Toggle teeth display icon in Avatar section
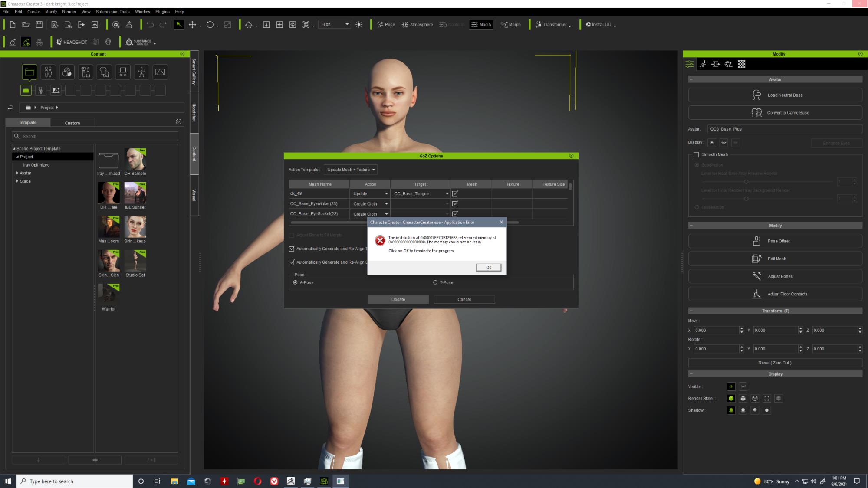 (723, 143)
